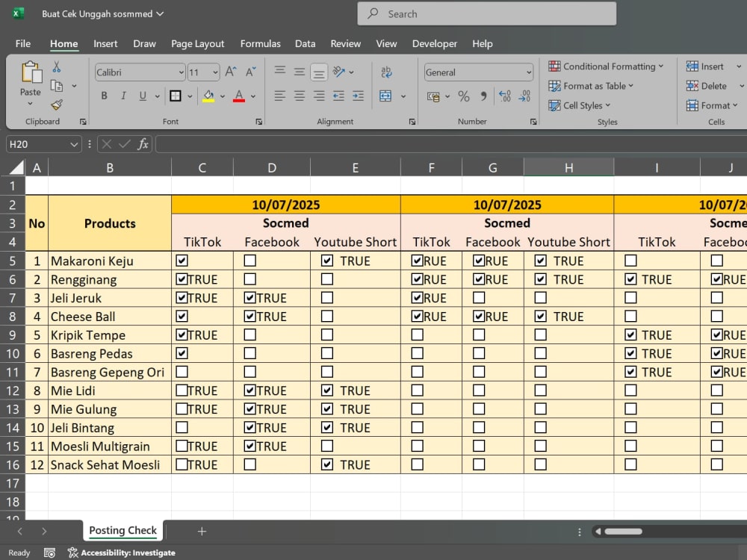Image resolution: width=747 pixels, height=560 pixels.
Task: Align text left
Action: 280,96
